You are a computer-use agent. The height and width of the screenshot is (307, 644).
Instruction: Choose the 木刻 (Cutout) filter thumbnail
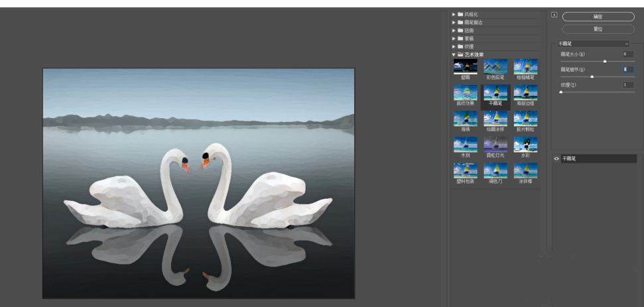pyautogui.click(x=465, y=144)
